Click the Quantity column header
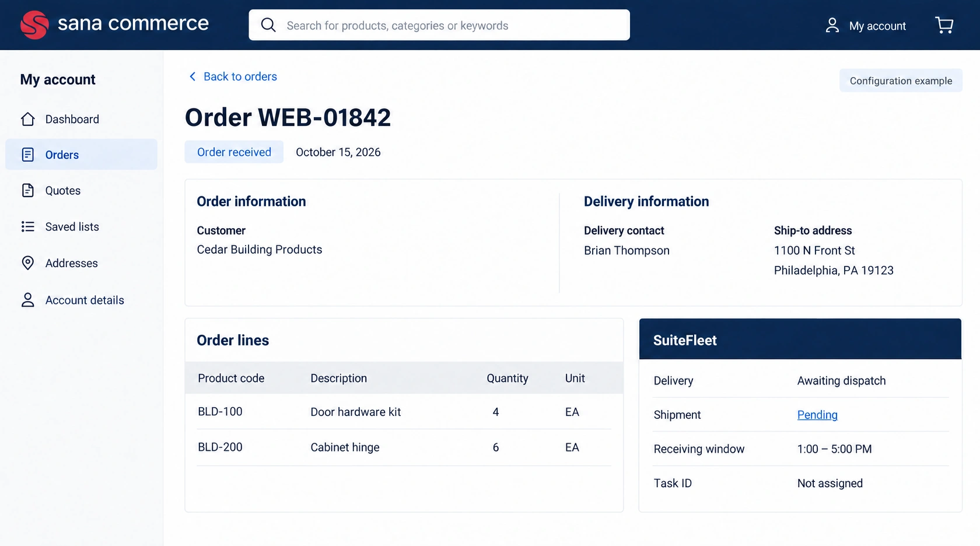Viewport: 980px width, 546px height. point(508,379)
